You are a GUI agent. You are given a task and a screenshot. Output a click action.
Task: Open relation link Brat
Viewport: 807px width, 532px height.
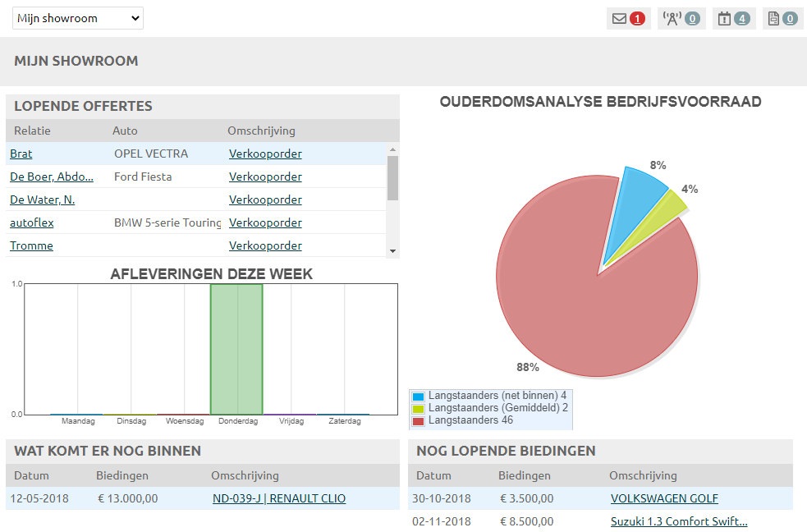tap(21, 154)
